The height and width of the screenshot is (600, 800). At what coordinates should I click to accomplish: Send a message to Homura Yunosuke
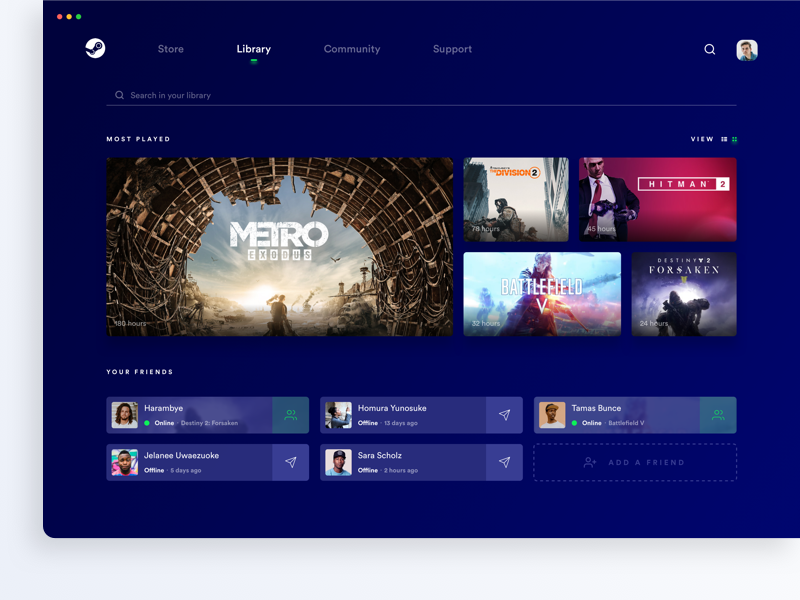505,415
